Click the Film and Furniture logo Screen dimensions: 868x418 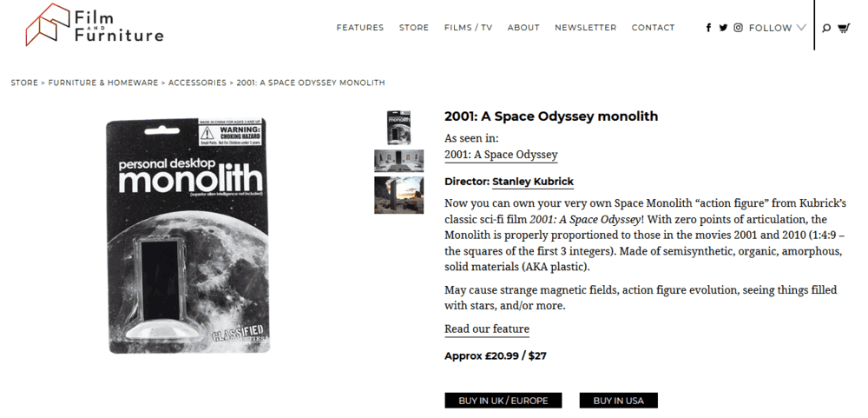[94, 25]
